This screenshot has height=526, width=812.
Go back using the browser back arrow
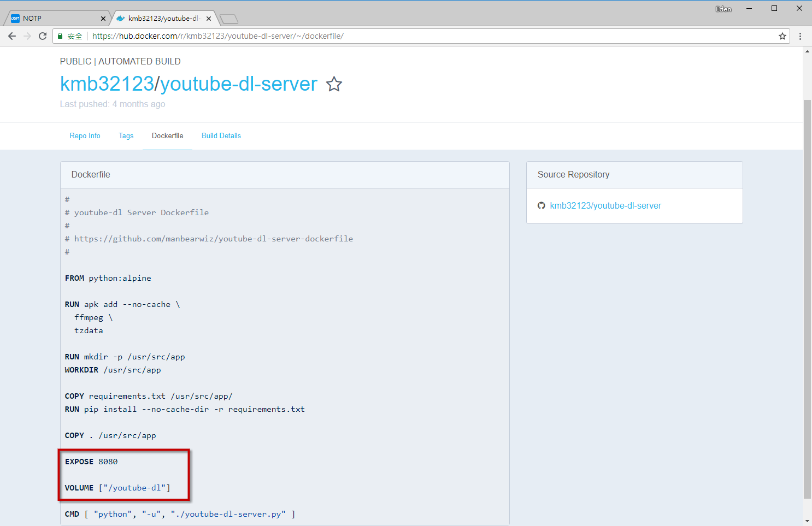12,36
